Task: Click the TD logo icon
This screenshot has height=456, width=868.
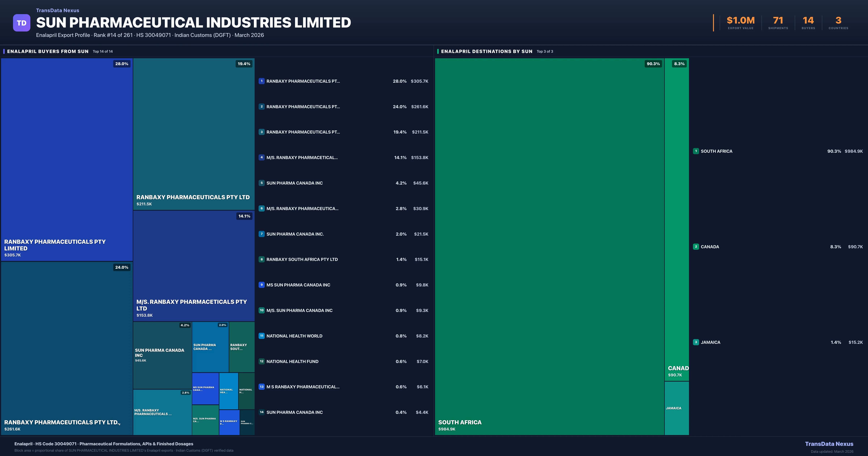Action: [x=22, y=23]
